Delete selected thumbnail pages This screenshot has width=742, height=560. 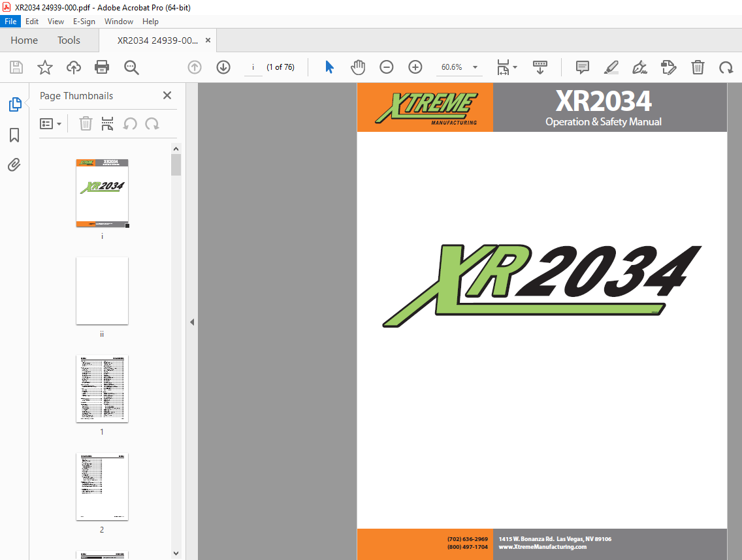[x=85, y=124]
